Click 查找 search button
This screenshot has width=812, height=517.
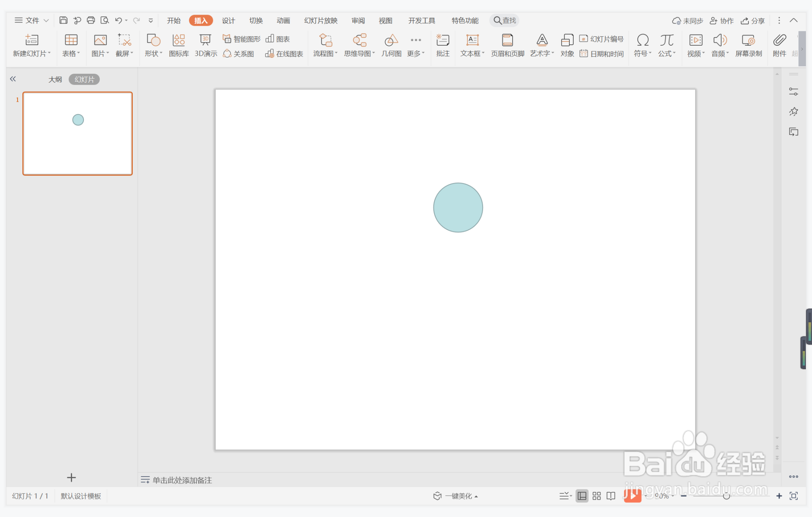click(x=505, y=20)
